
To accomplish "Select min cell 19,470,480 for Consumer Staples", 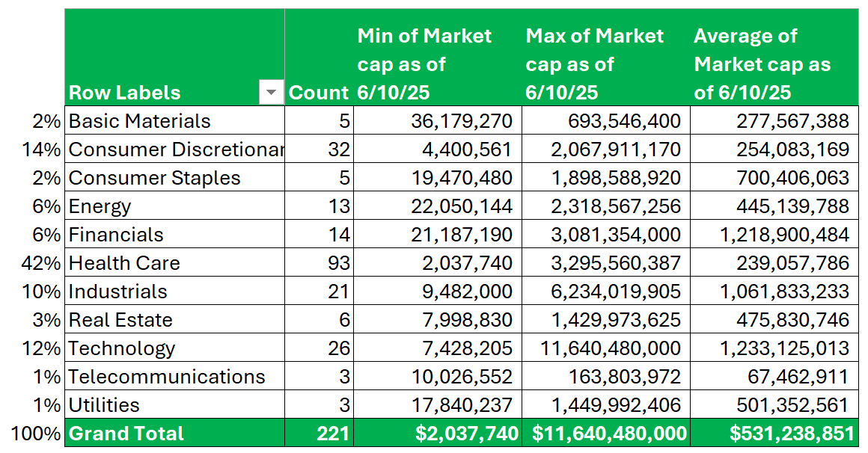I will click(437, 177).
